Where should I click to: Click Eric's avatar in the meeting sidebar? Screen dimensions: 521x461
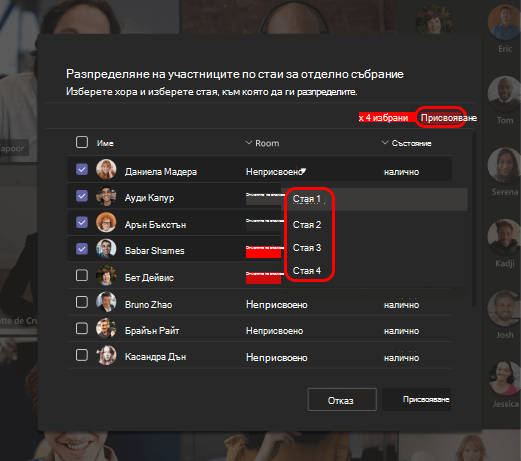(505, 23)
